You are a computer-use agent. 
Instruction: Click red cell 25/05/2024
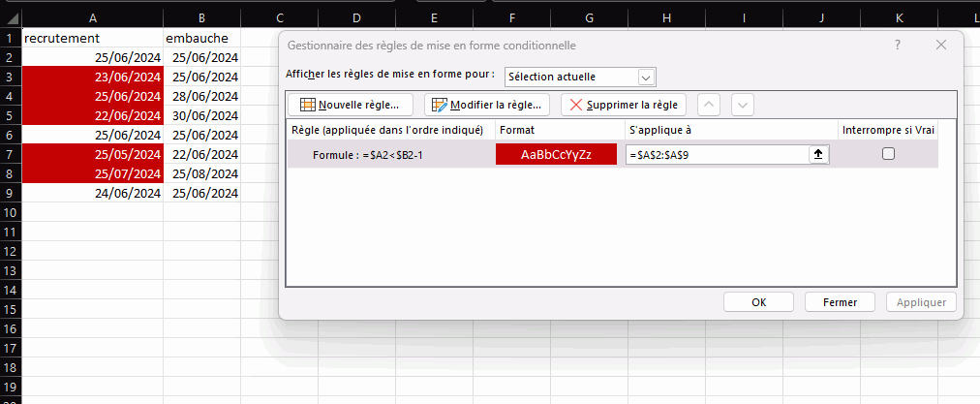(93, 154)
